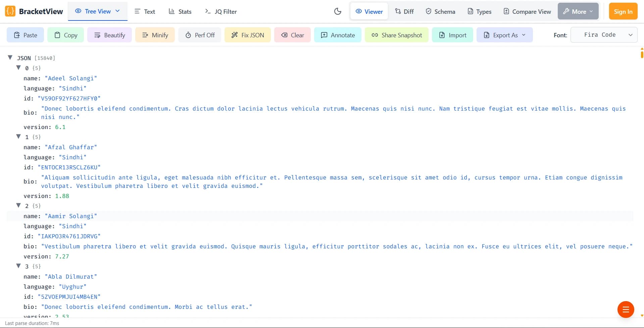Image resolution: width=644 pixels, height=328 pixels.
Task: Select name value "Adeel Solangi"
Action: coord(71,78)
